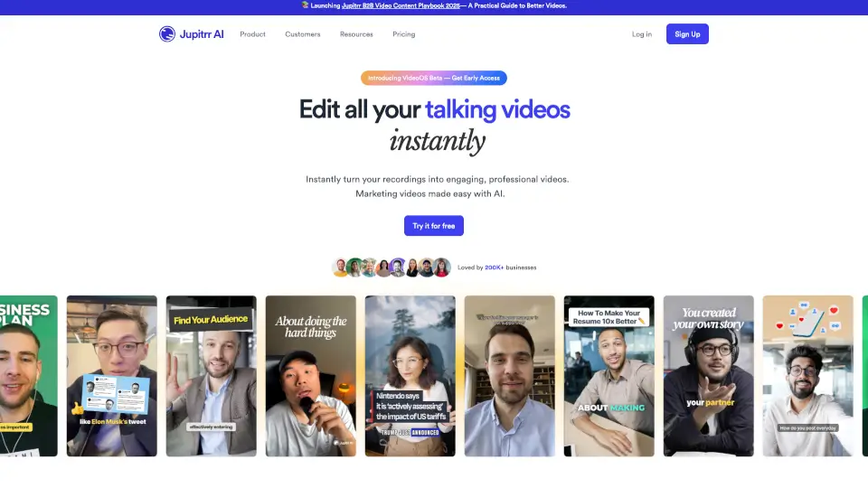Click the Log in link
This screenshot has height=488, width=868.
click(641, 34)
